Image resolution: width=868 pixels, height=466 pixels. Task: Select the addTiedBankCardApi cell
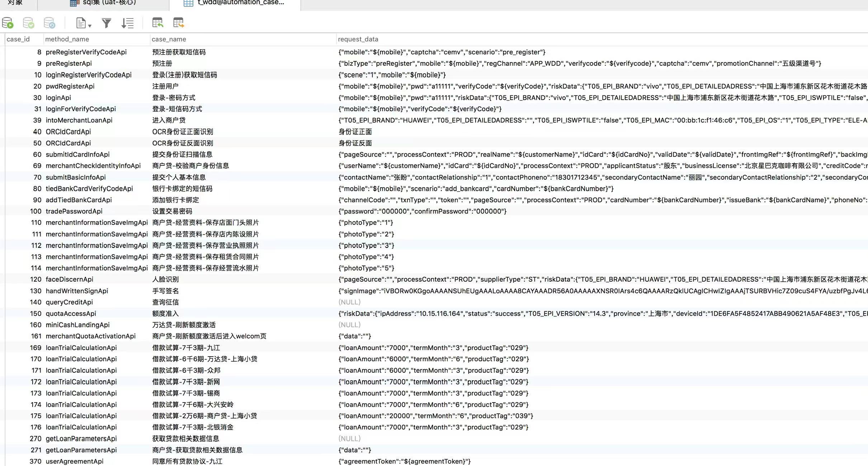[x=79, y=200]
